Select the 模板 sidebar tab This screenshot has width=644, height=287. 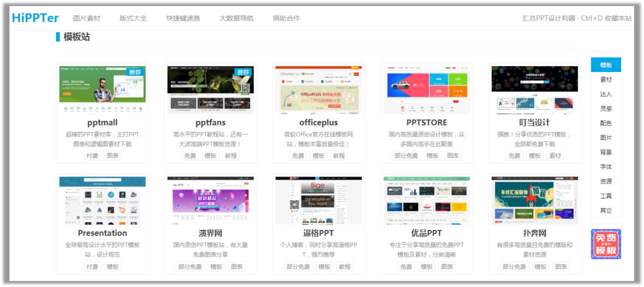click(606, 65)
